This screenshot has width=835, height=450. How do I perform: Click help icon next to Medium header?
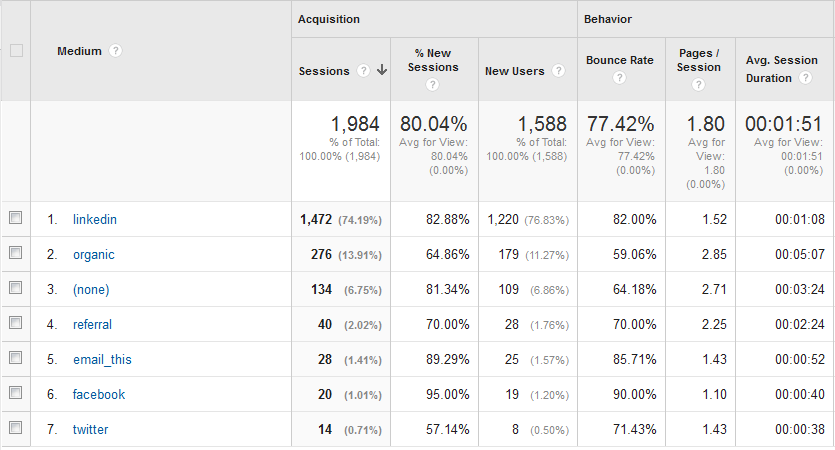[116, 51]
